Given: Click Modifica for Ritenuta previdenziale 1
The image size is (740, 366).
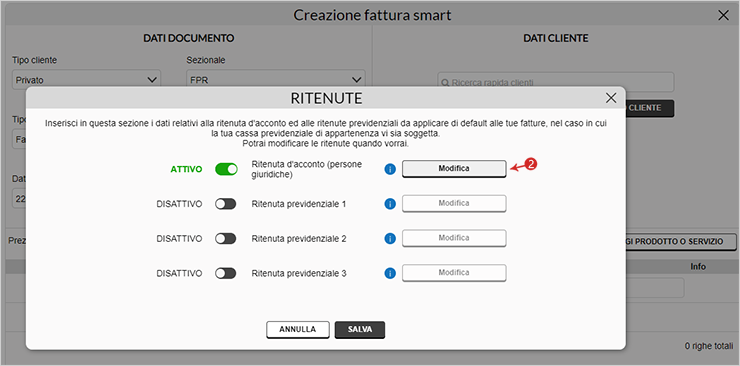Looking at the screenshot, I should click(454, 204).
